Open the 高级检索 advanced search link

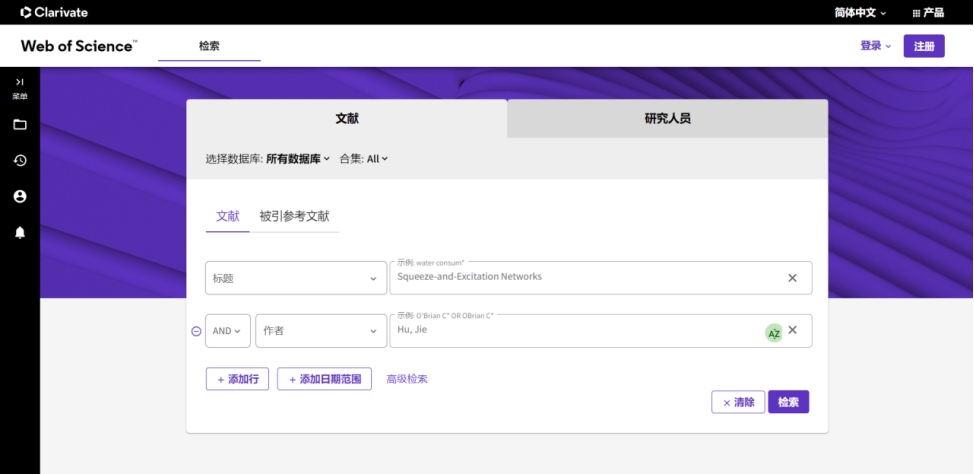407,379
